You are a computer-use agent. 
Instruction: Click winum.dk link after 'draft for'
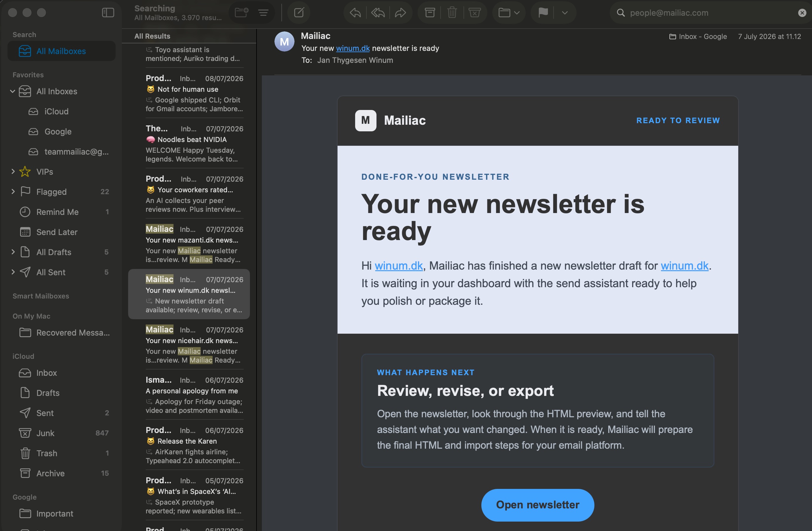coord(685,266)
